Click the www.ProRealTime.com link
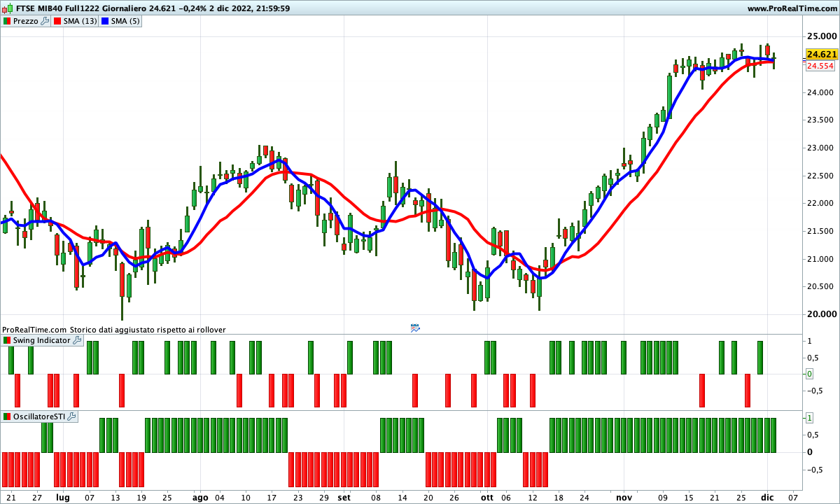 pos(792,8)
